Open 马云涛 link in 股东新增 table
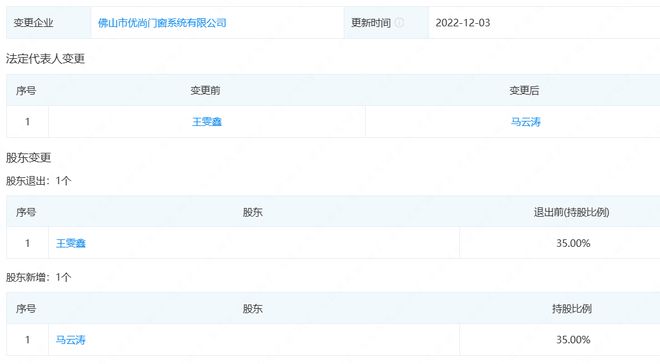Image resolution: width=660 pixels, height=364 pixels. point(71,340)
